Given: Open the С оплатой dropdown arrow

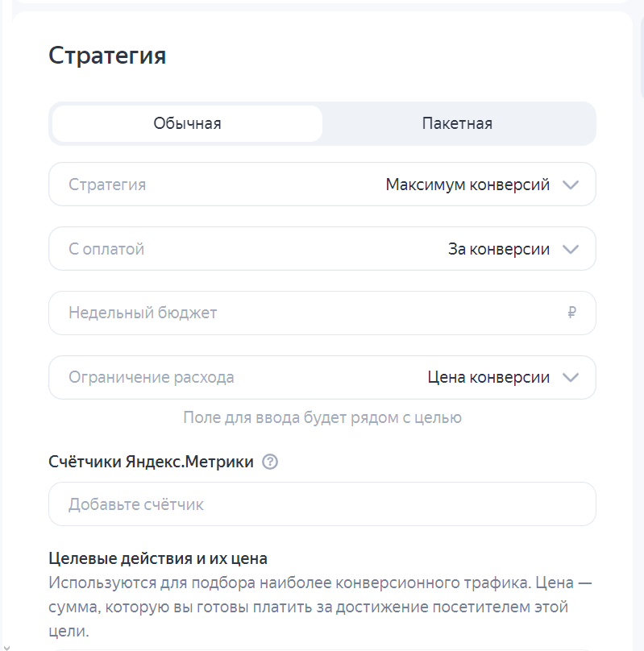Looking at the screenshot, I should (x=571, y=250).
